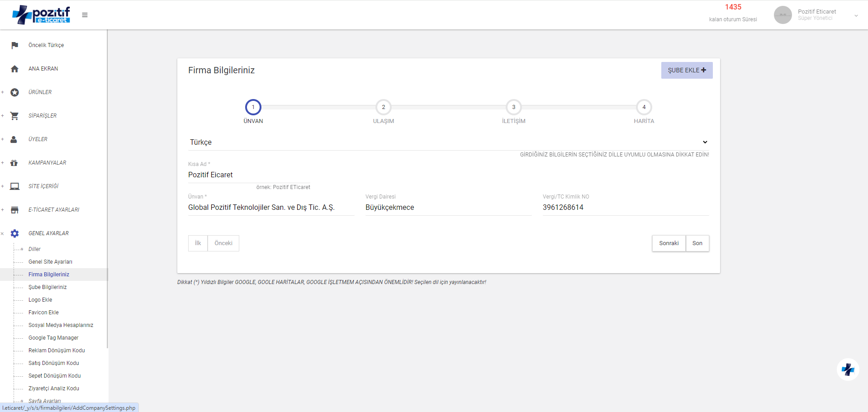
Task: Click the floating Pozitif logo button
Action: pyautogui.click(x=848, y=369)
